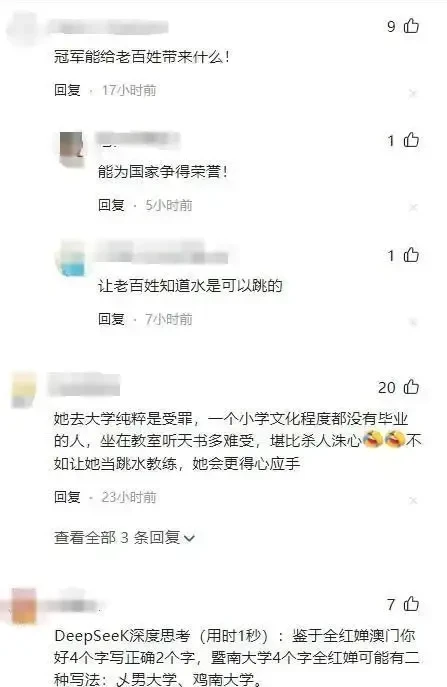
Task: Open blurred username above '她去大学纯粹是受罪'
Action: coord(83,385)
